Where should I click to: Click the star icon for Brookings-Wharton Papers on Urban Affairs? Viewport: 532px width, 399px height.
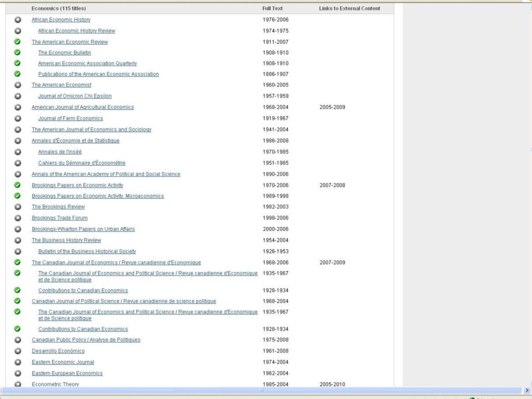click(18, 229)
